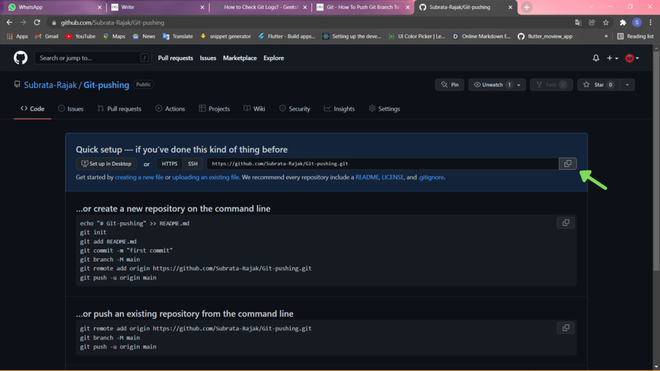Switch the clone URL to SSH

click(193, 164)
